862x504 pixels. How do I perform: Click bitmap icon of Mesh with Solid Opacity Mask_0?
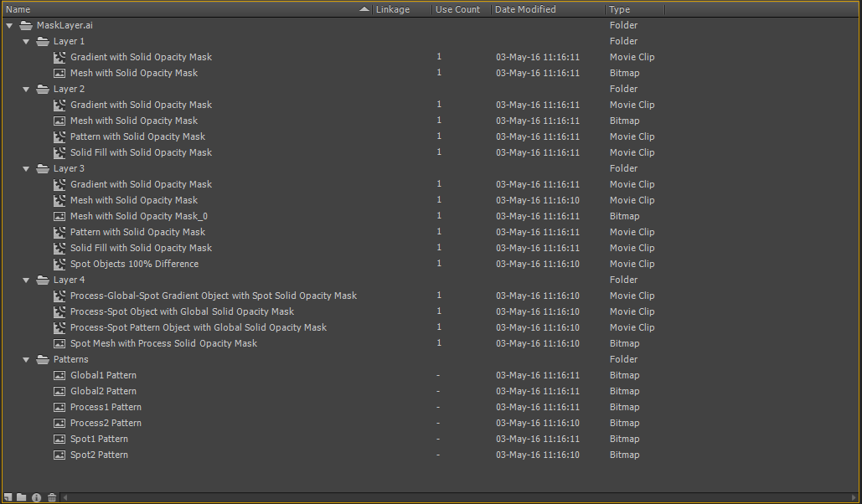point(59,217)
